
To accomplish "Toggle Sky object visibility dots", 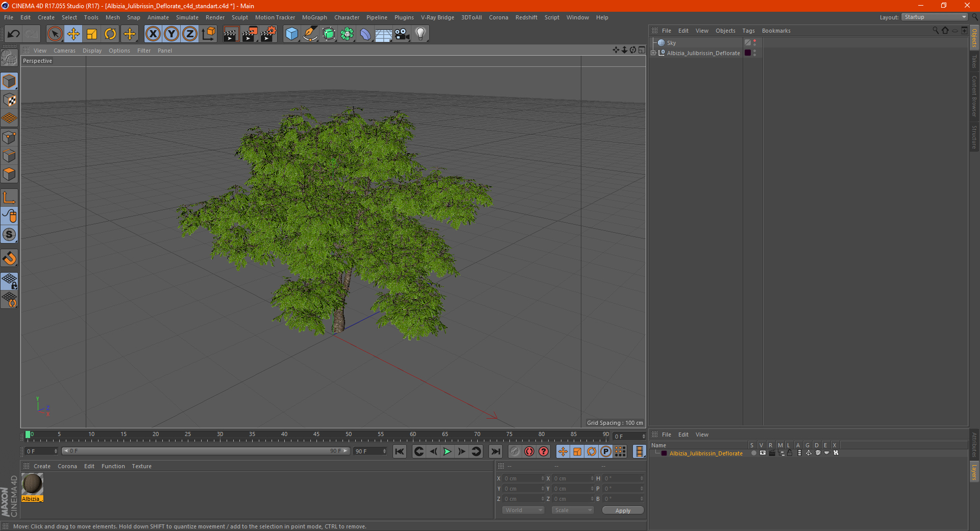I will [755, 43].
